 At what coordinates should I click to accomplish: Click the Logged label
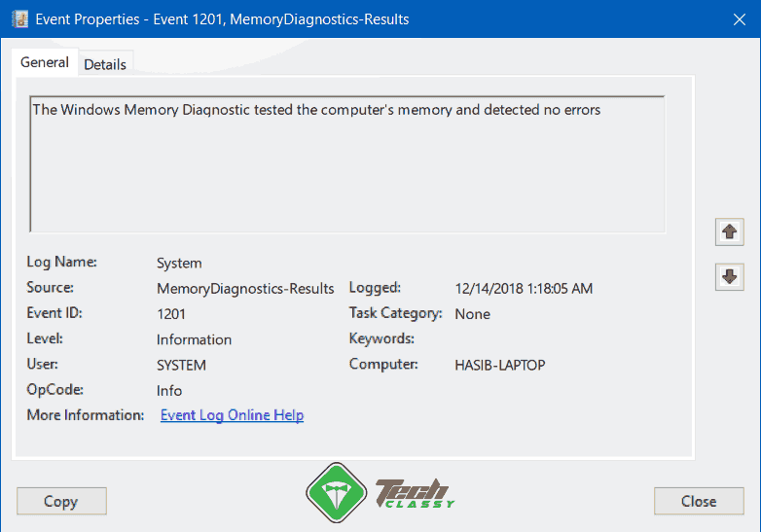[x=376, y=288]
